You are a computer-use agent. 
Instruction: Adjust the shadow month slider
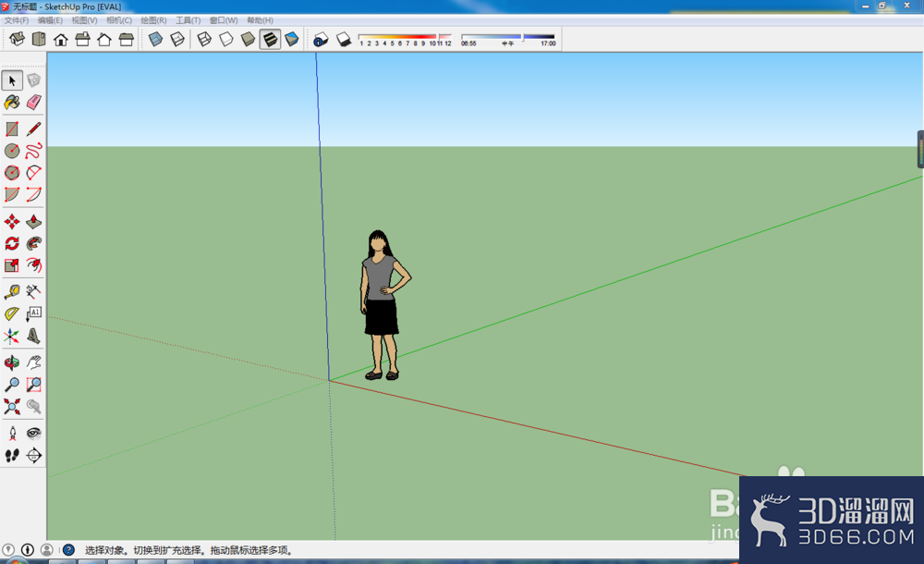click(x=405, y=37)
